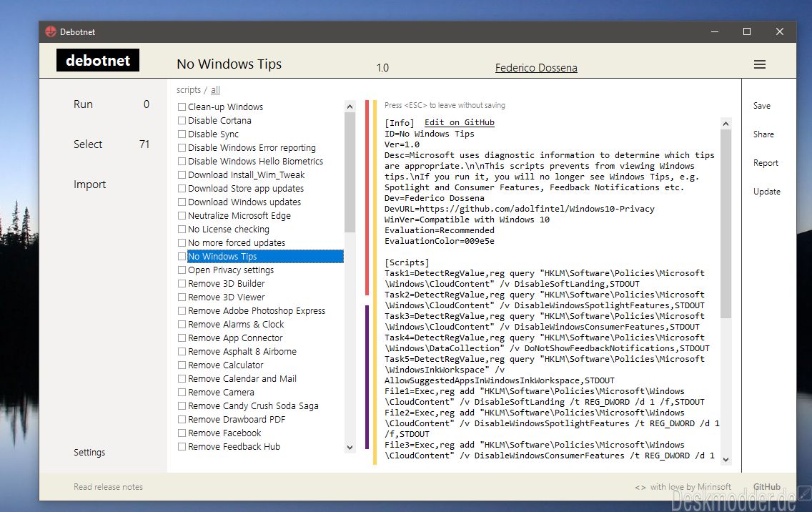Select Download Windows updates list item
This screenshot has width=812, height=512.
[x=244, y=202]
